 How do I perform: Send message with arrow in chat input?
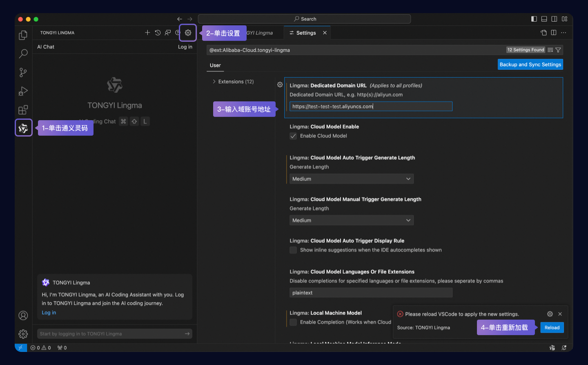187,334
